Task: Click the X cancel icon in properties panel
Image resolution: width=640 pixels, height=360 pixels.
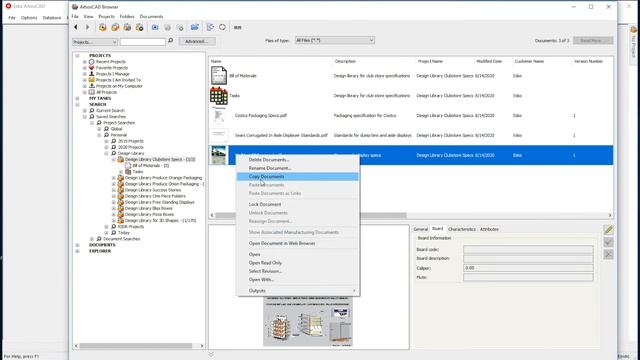Action: coord(608,254)
